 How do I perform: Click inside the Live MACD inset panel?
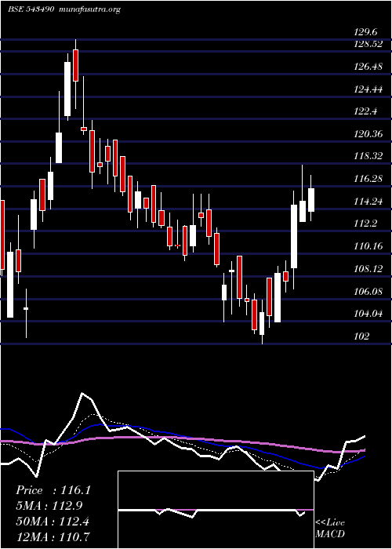216,510
